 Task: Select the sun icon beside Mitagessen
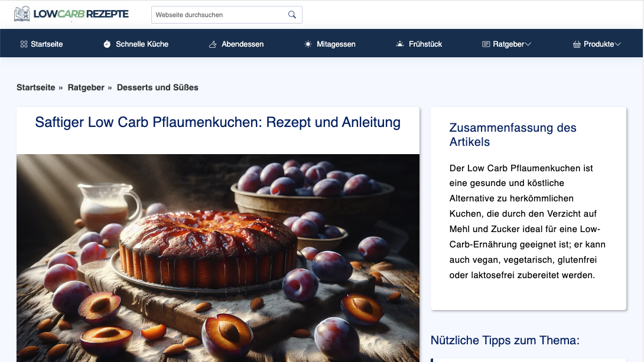[x=307, y=43]
